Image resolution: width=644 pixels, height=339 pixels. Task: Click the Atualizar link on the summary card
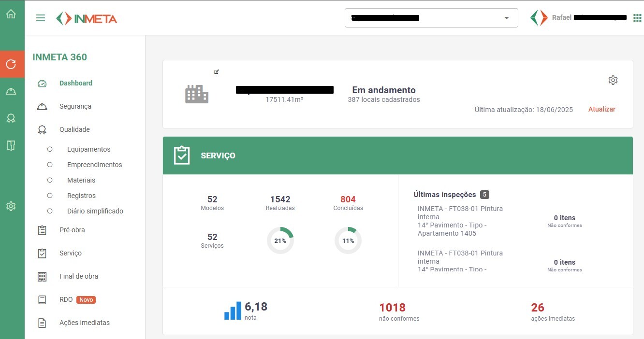click(601, 109)
